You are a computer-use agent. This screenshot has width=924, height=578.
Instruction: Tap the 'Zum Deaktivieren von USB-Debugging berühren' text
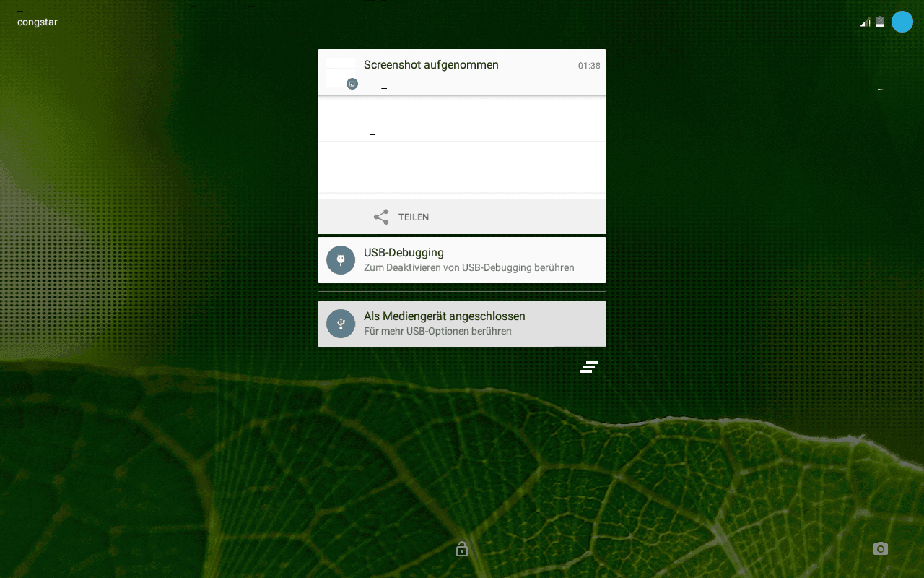tap(469, 267)
